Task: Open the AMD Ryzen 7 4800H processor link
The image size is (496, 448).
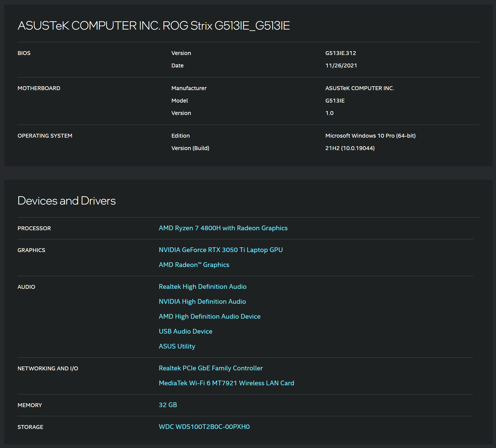Action: [x=223, y=228]
